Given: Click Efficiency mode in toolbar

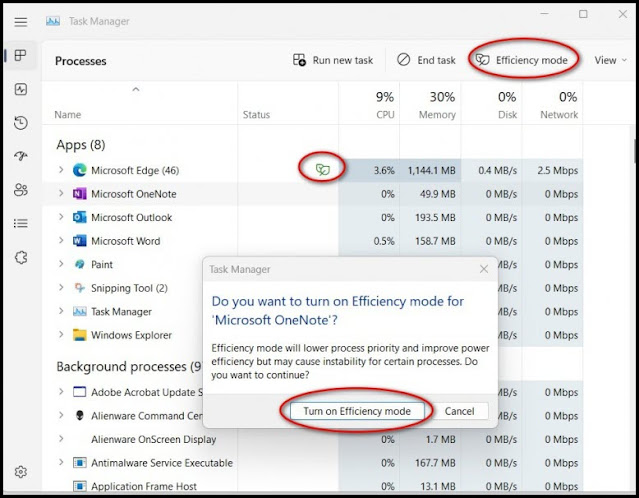Looking at the screenshot, I should [x=522, y=60].
